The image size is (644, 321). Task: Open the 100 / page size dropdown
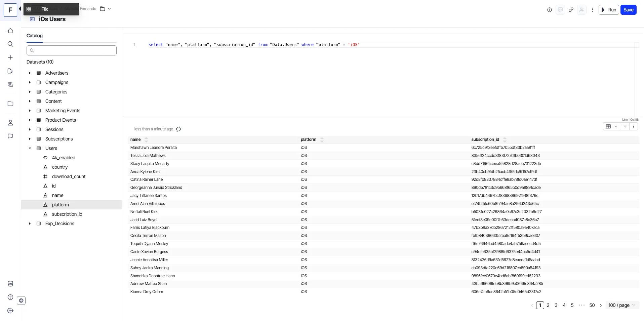[x=622, y=305]
